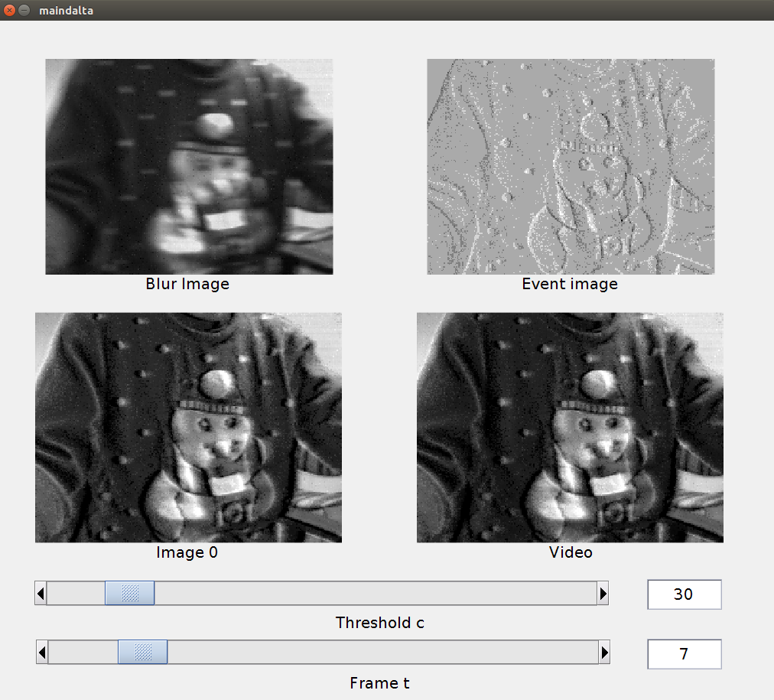Click the right arrow of Threshold c slider

coord(603,594)
